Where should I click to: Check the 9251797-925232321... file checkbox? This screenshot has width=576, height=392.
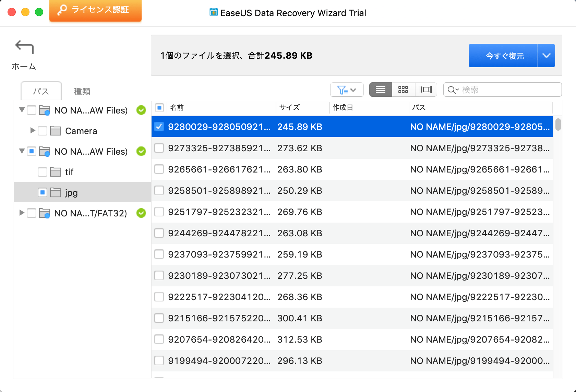(x=159, y=212)
